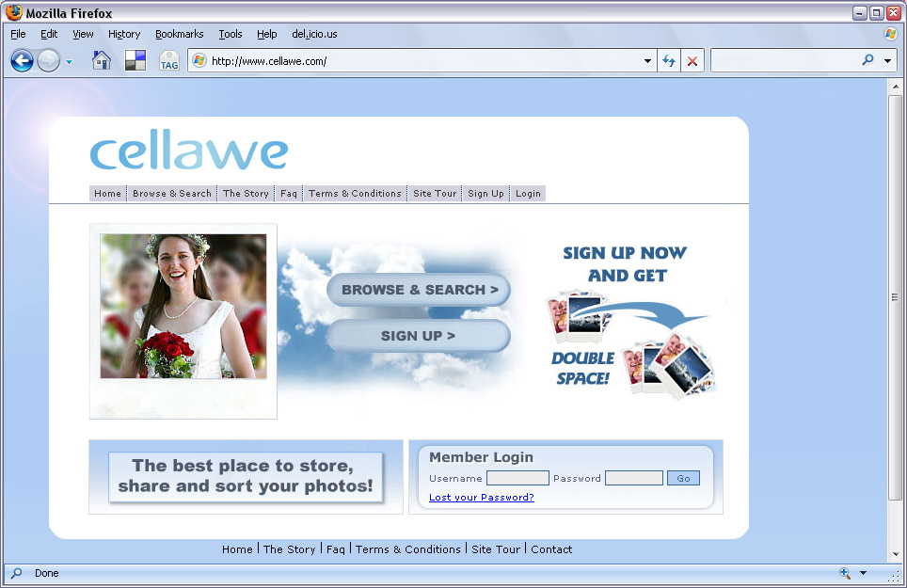Go to the Home page icon

pos(102,60)
